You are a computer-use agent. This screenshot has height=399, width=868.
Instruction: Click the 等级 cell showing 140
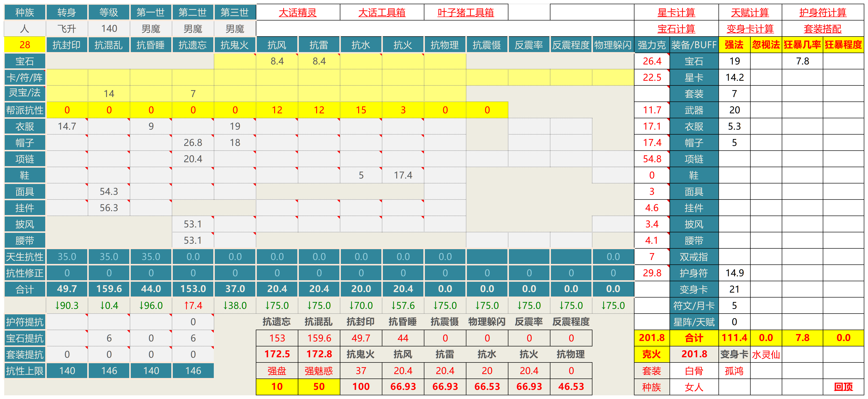(109, 29)
